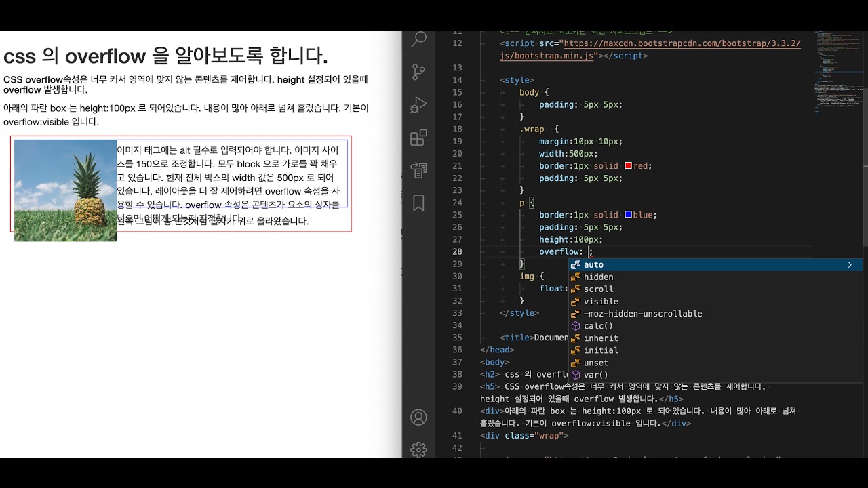
Task: Click the 'css 의 overflow' page heading
Action: click(x=165, y=56)
